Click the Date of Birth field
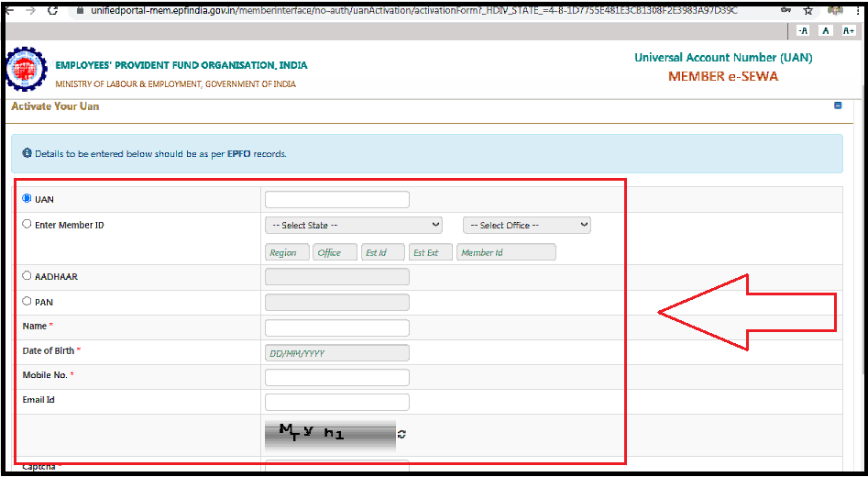 (336, 353)
